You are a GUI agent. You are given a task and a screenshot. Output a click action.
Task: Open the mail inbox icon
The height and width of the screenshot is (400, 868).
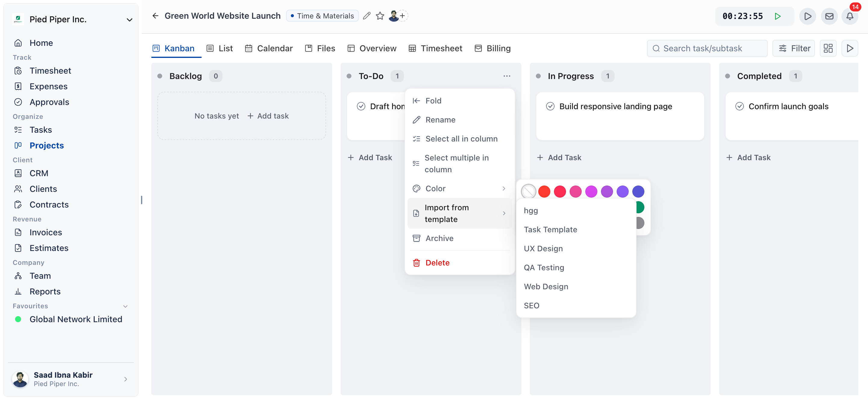pyautogui.click(x=829, y=16)
